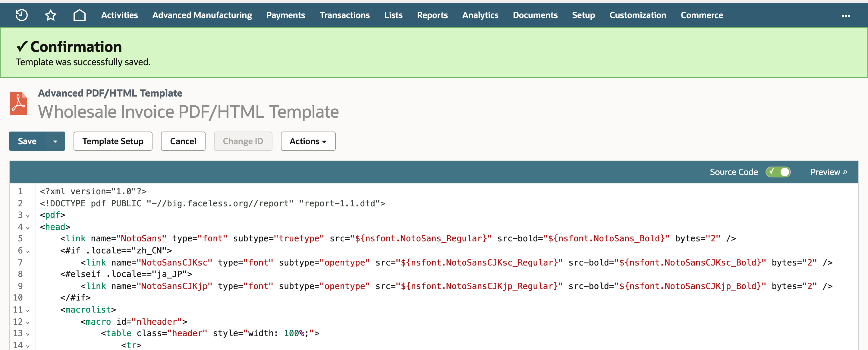Open Template Setup

point(113,141)
